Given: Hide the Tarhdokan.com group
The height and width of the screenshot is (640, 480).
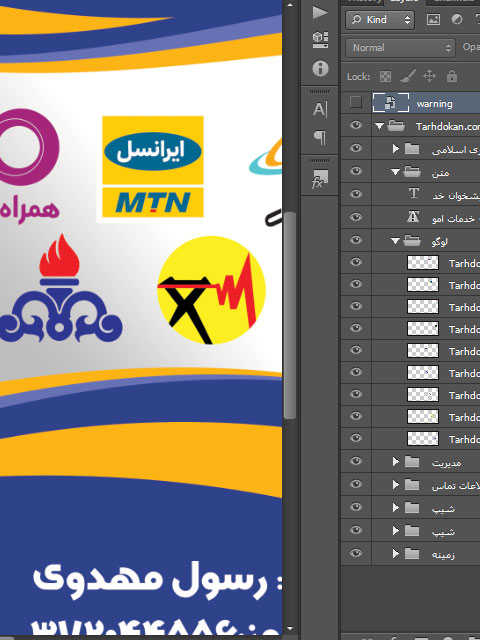Looking at the screenshot, I should [356, 125].
